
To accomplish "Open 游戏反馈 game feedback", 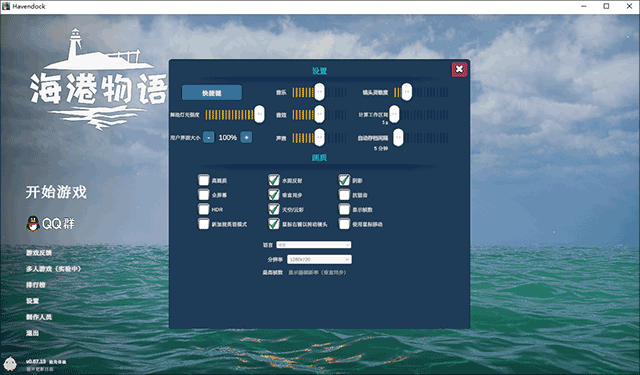I will point(39,253).
